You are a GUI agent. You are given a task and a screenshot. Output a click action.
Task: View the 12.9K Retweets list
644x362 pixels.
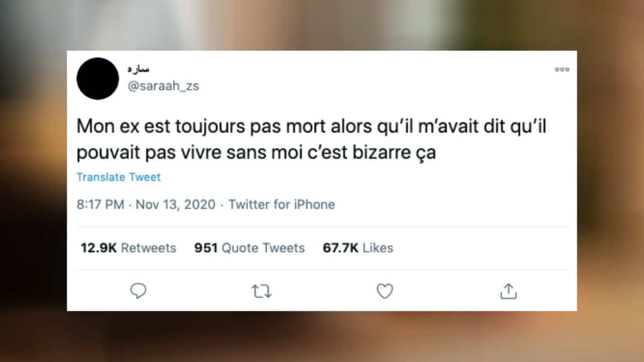(x=128, y=248)
